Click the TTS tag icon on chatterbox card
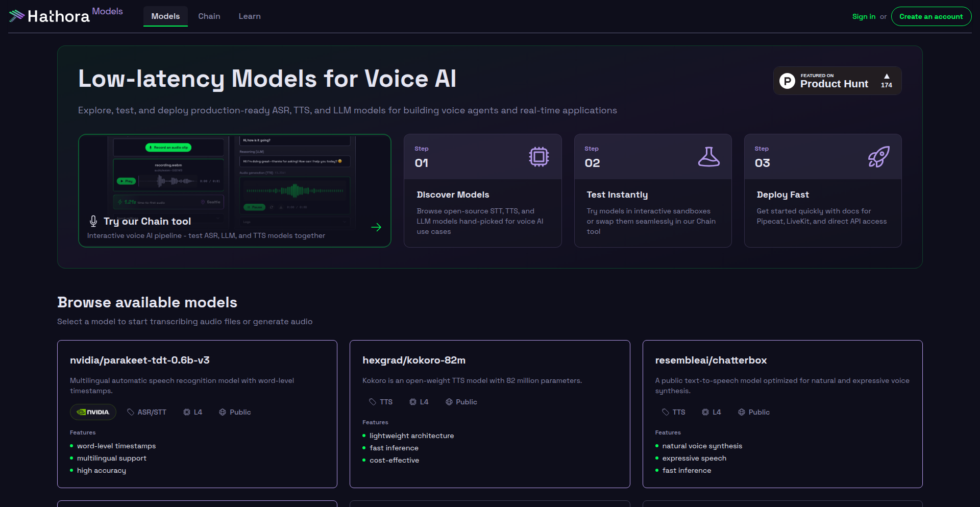Viewport: 980px width, 507px height. 666,412
